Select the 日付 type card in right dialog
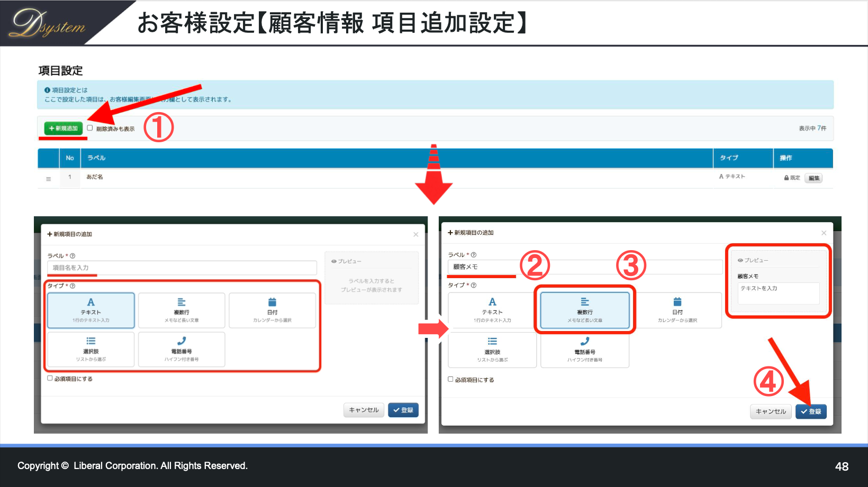Image resolution: width=868 pixels, height=487 pixels. 677,310
